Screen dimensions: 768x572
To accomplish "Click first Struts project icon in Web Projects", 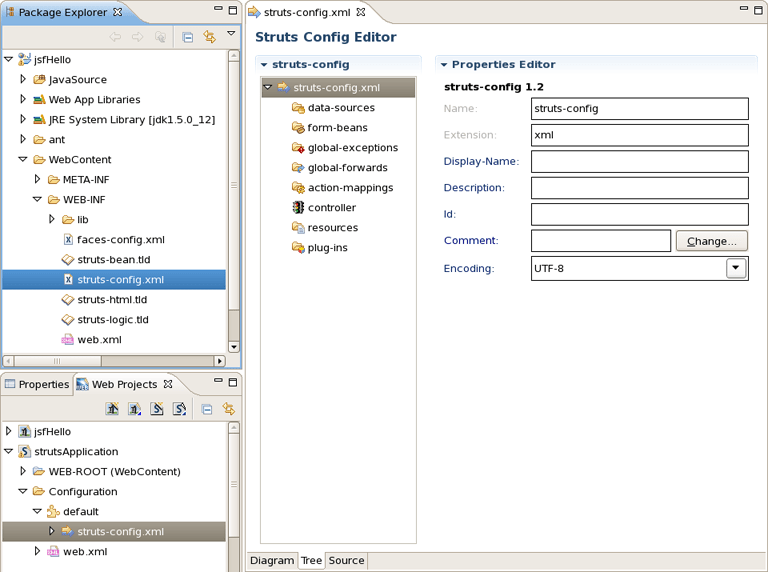I will click(x=157, y=409).
